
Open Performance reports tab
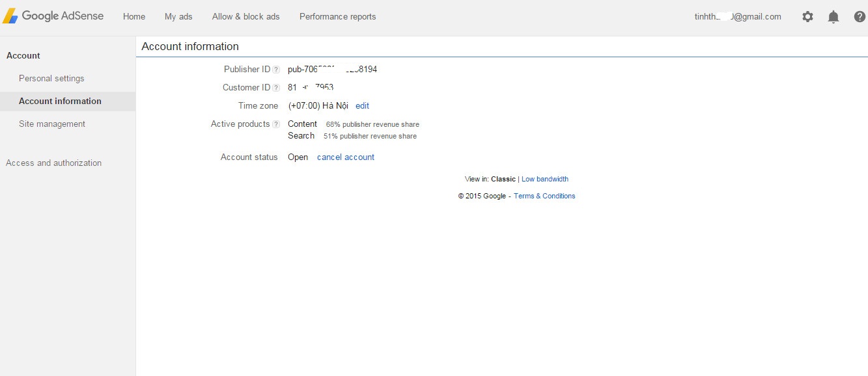tap(337, 17)
